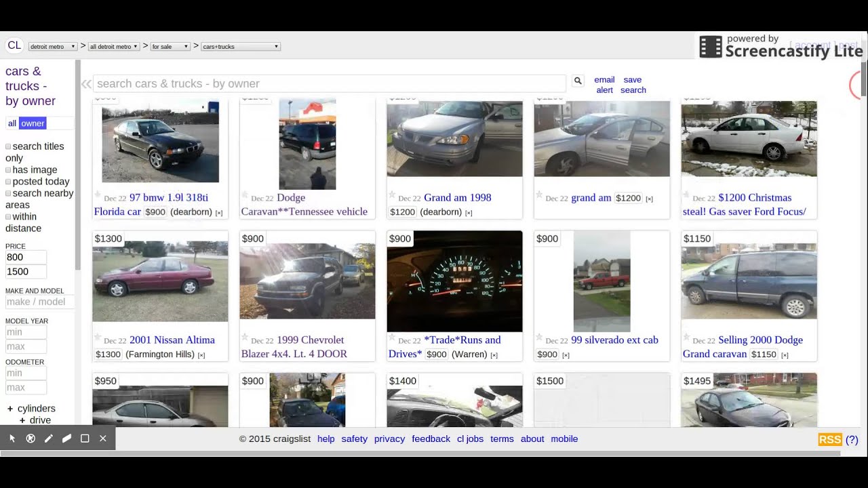Open the cl jobs footer link

click(x=471, y=439)
